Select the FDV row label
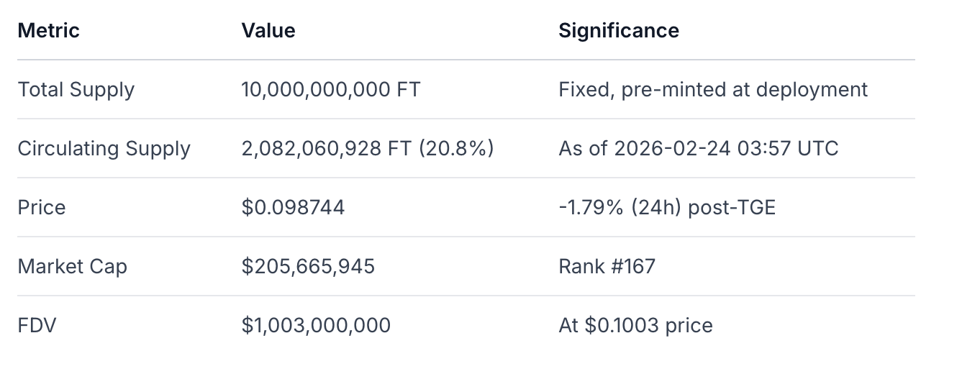The image size is (980, 374). [x=37, y=326]
